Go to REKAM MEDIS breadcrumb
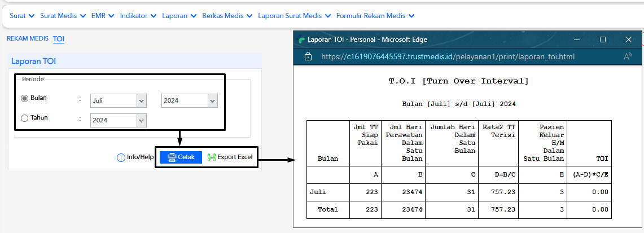The height and width of the screenshot is (233, 644). [28, 38]
